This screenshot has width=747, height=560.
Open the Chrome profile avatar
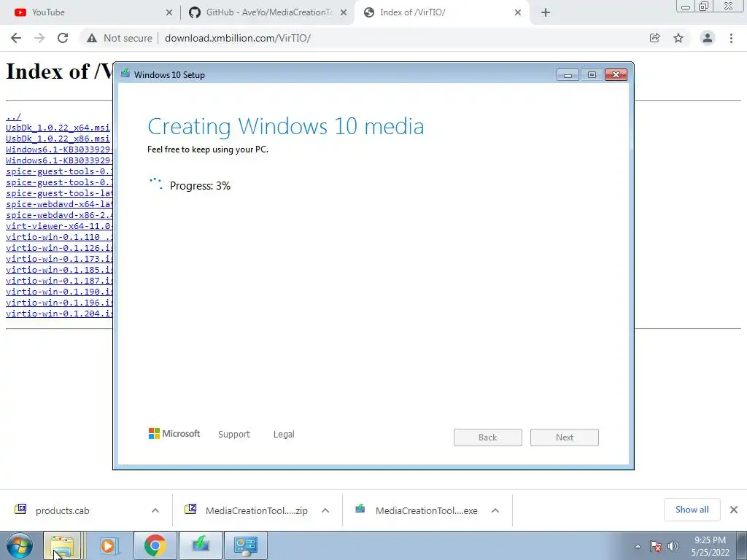(x=708, y=38)
